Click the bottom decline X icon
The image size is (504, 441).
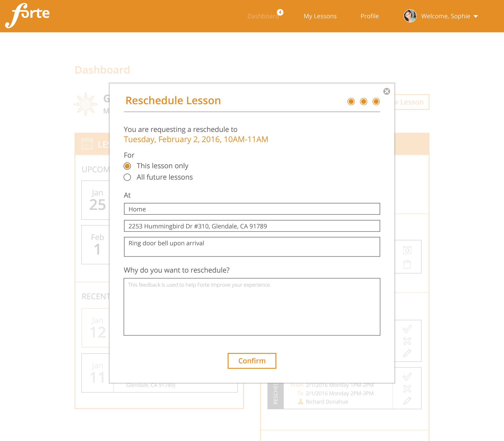(407, 389)
